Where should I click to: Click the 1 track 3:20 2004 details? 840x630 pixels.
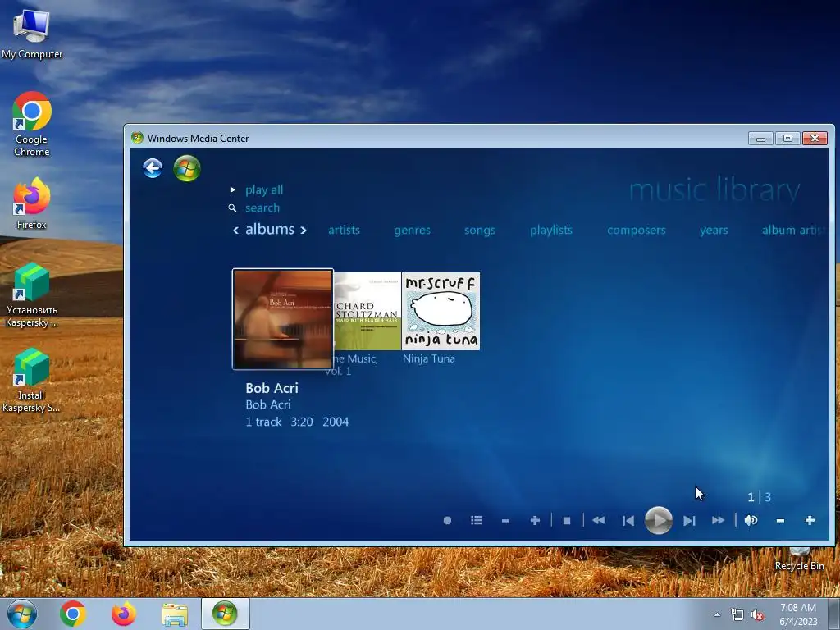pos(297,422)
